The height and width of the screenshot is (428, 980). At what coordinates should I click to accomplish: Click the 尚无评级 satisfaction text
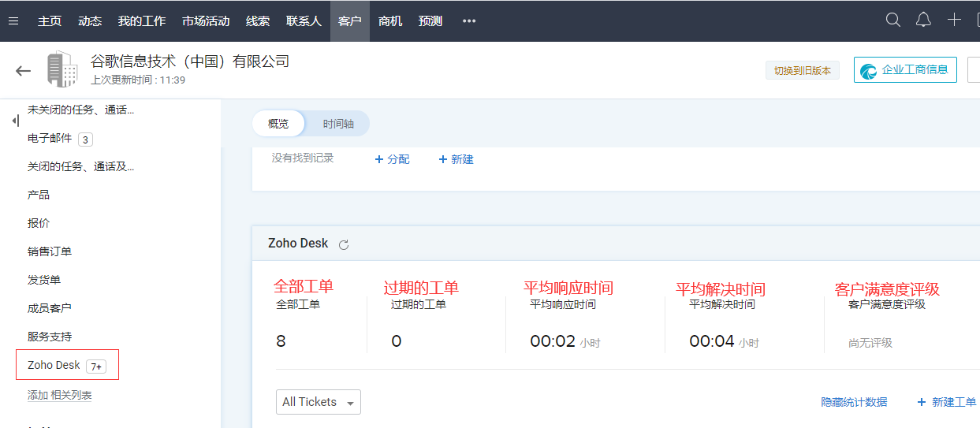870,343
